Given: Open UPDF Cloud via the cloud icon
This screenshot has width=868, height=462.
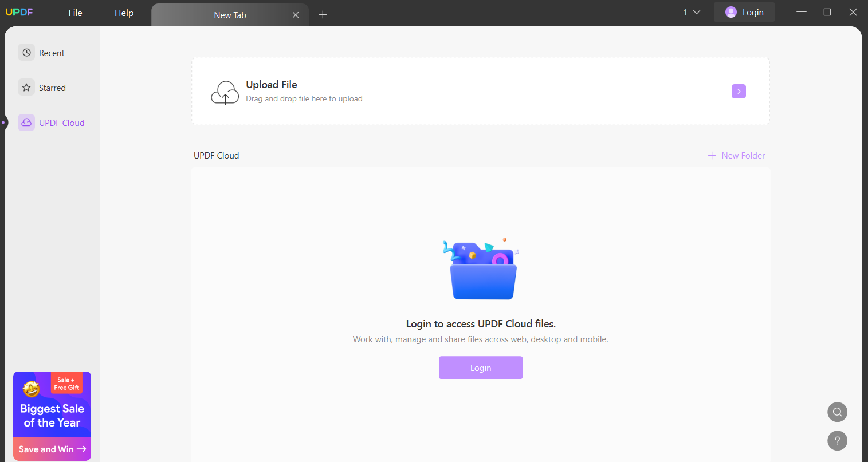Looking at the screenshot, I should click(26, 122).
